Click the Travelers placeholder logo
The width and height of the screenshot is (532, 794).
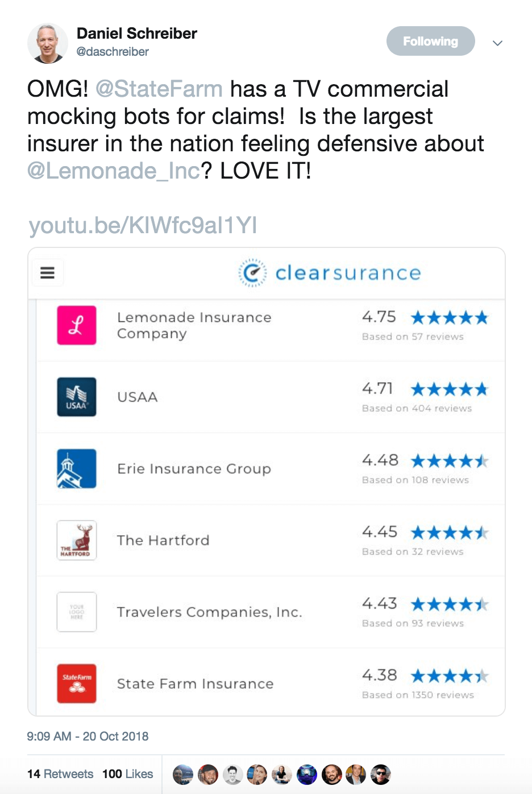pos(77,612)
